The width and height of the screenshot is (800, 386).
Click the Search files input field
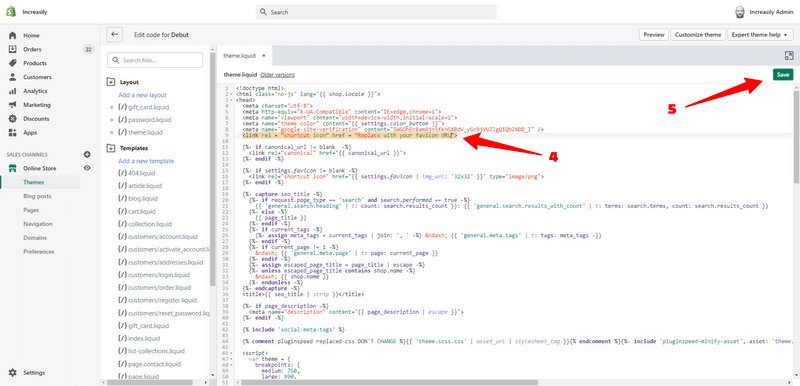[155, 60]
